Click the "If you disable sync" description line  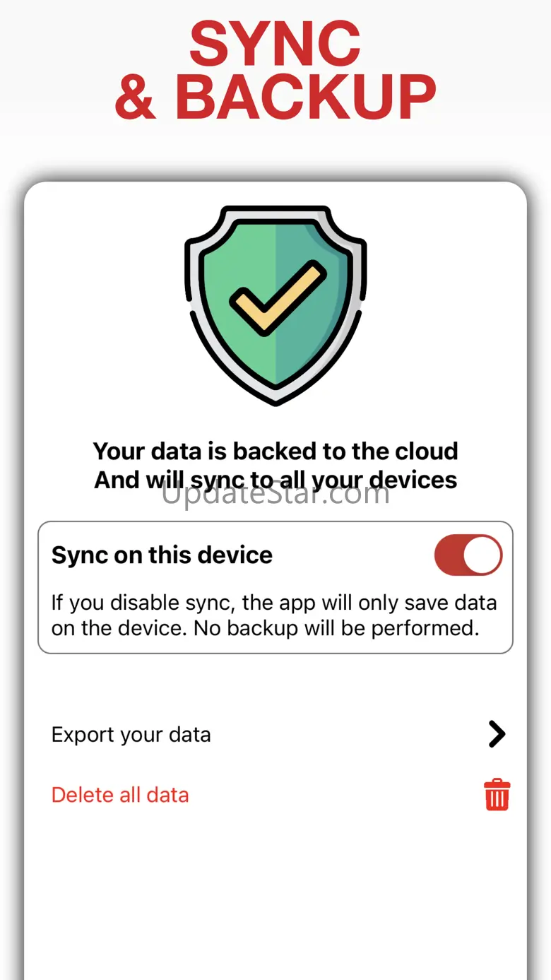tap(273, 603)
